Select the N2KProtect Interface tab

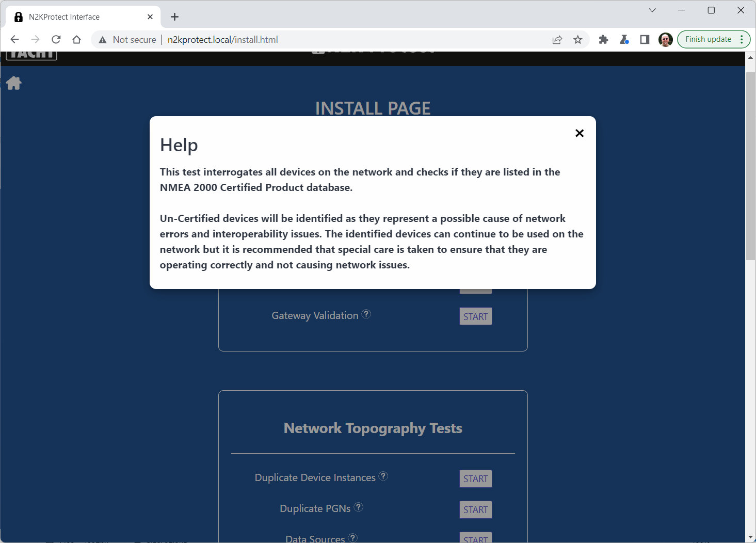(x=77, y=17)
